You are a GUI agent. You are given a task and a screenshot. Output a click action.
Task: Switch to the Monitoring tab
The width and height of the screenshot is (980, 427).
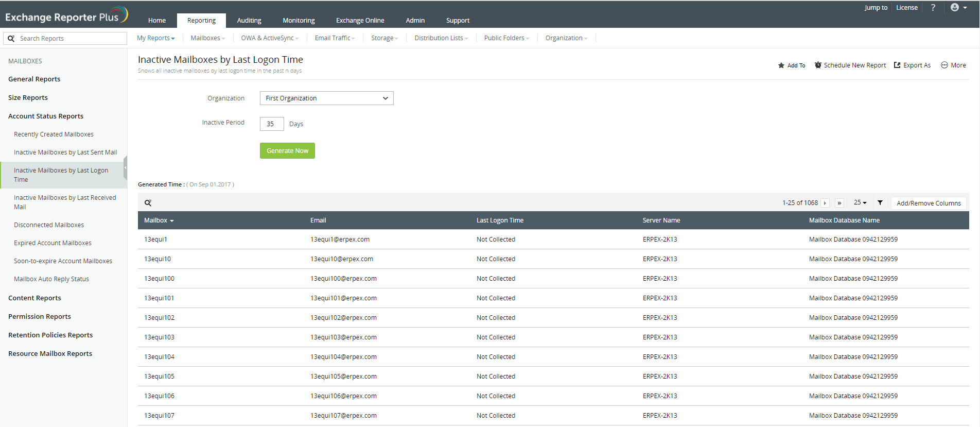tap(299, 21)
